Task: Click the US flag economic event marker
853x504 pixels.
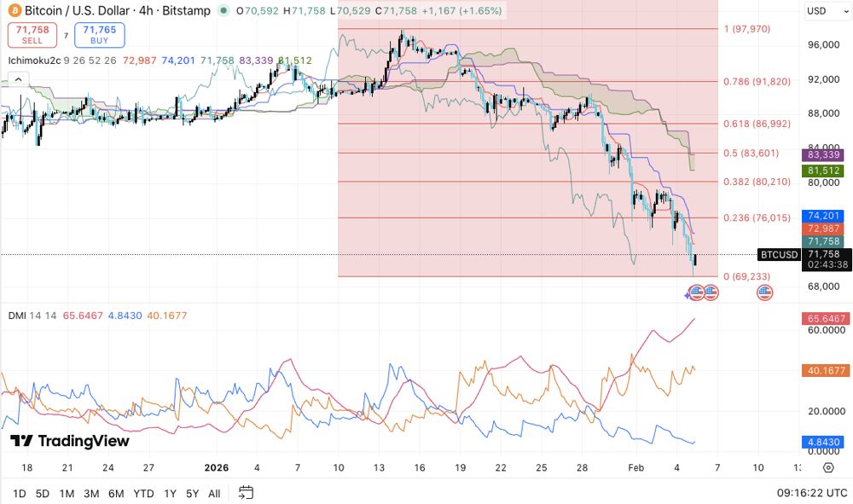Action: pyautogui.click(x=696, y=293)
